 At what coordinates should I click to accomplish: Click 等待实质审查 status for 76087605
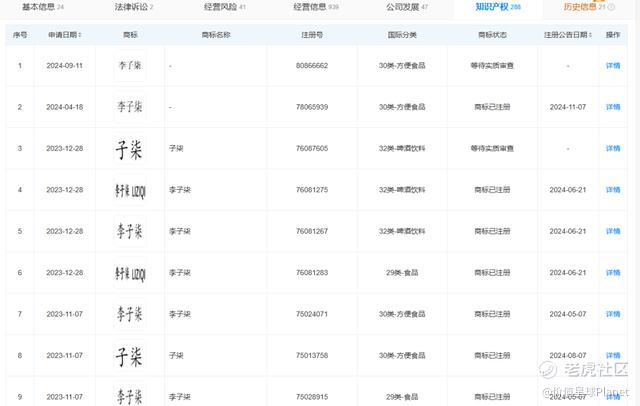[492, 149]
